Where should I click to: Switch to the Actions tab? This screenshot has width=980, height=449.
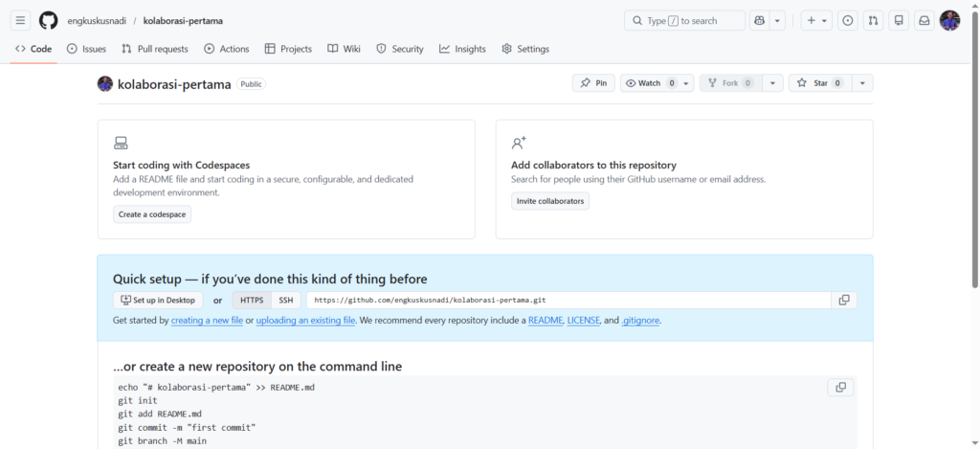coord(226,49)
